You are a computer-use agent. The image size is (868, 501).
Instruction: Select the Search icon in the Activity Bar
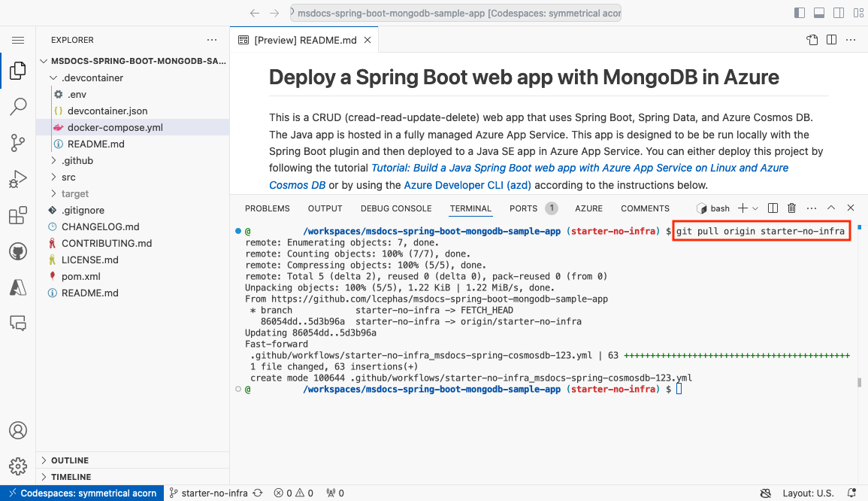pyautogui.click(x=18, y=107)
